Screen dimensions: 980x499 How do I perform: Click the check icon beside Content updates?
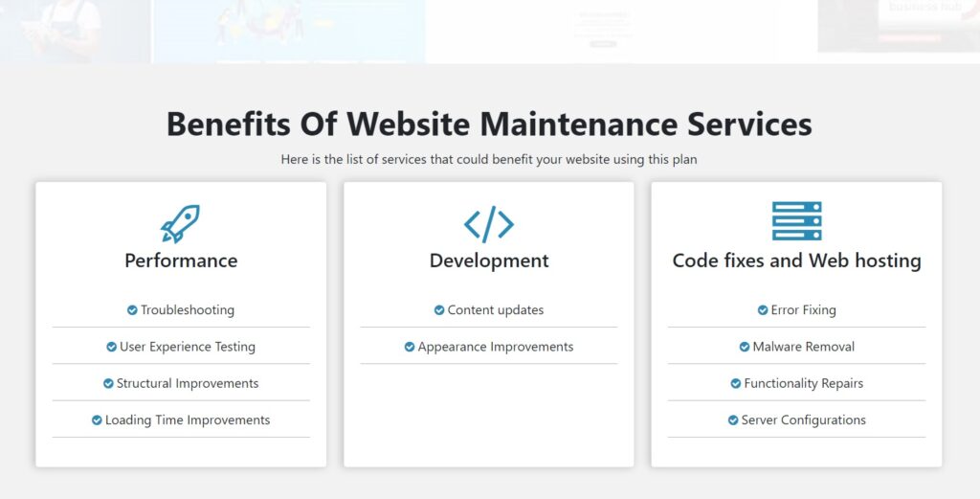pyautogui.click(x=439, y=310)
